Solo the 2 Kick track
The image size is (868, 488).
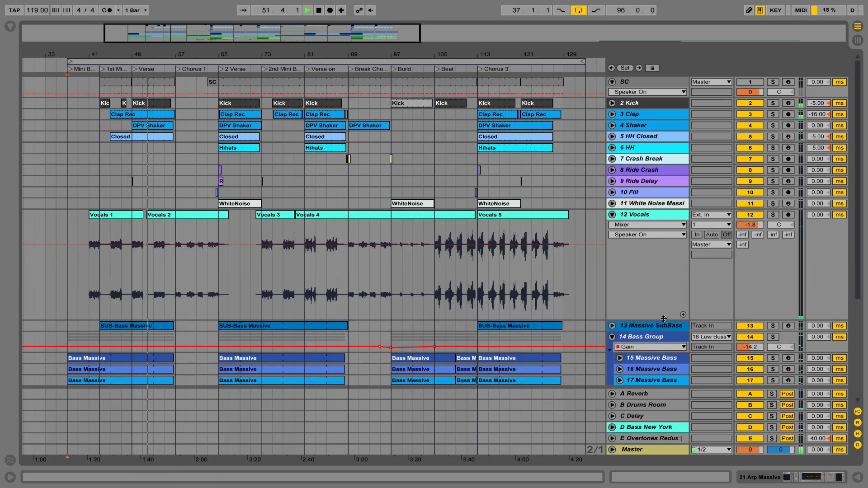point(773,103)
